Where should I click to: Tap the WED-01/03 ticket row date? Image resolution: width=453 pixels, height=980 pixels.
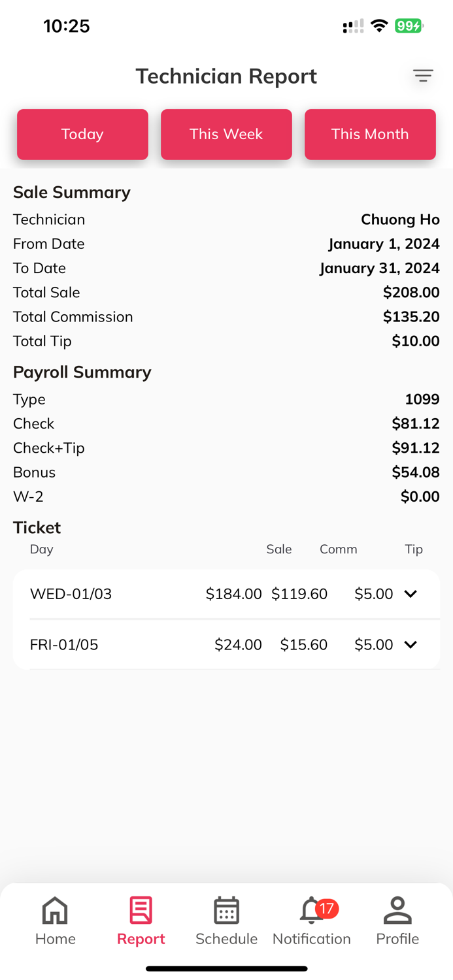click(71, 594)
